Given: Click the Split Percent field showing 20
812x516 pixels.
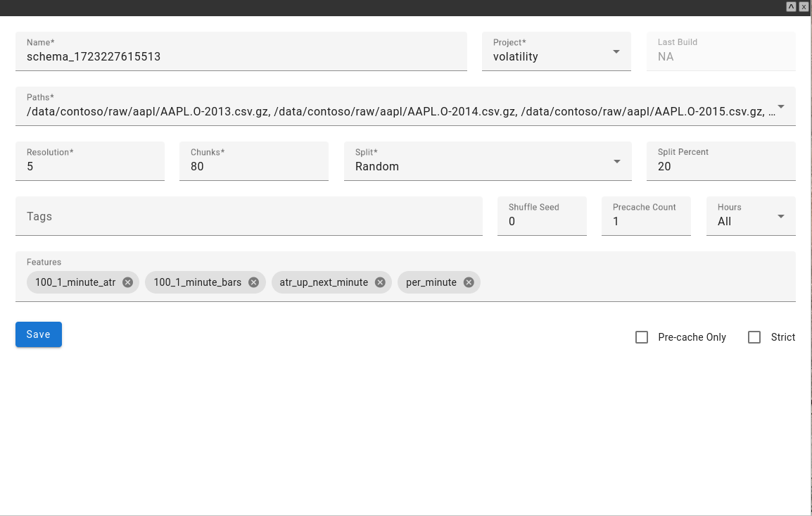Looking at the screenshot, I should [721, 166].
